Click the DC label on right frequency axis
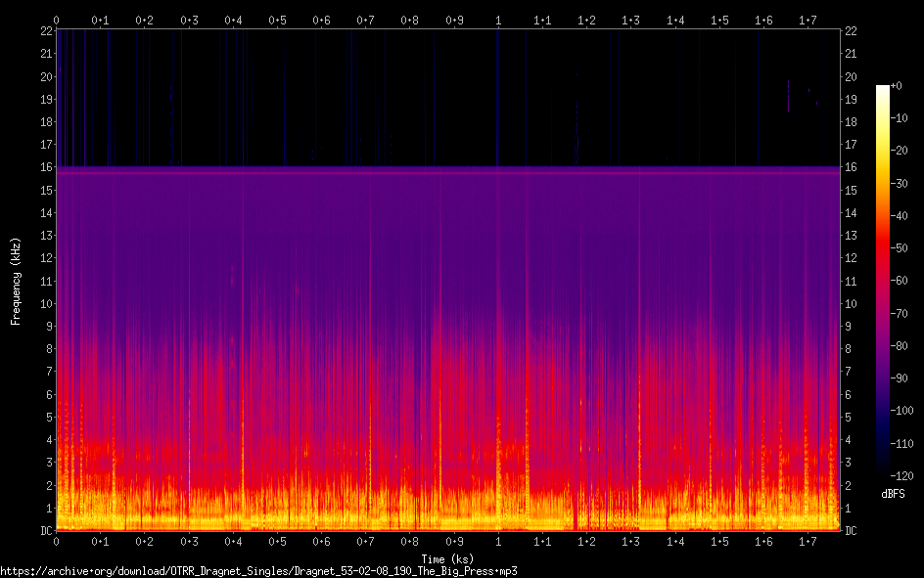The height and width of the screenshot is (578, 924). click(852, 530)
